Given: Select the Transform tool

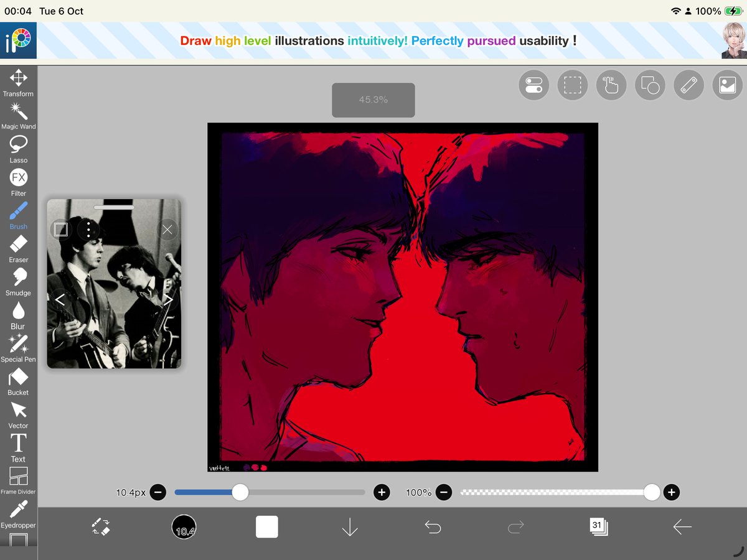Looking at the screenshot, I should [18, 83].
